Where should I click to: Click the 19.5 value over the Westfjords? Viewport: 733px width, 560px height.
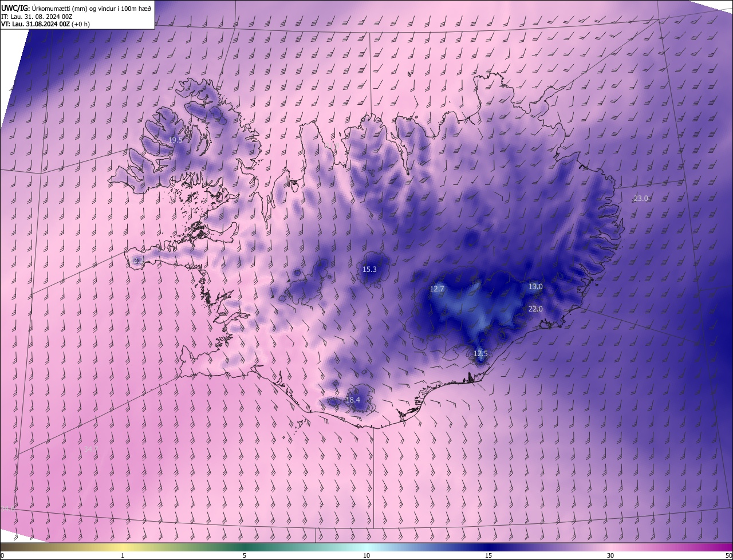pos(175,140)
